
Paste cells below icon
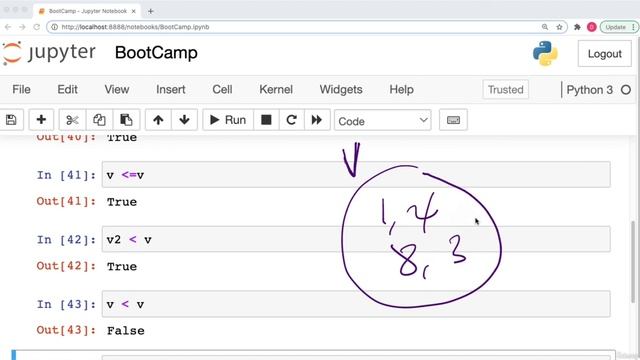click(126, 120)
